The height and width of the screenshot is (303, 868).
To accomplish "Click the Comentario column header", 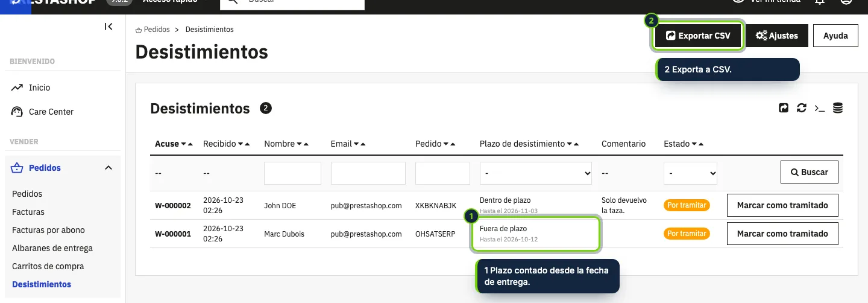I will click(623, 144).
